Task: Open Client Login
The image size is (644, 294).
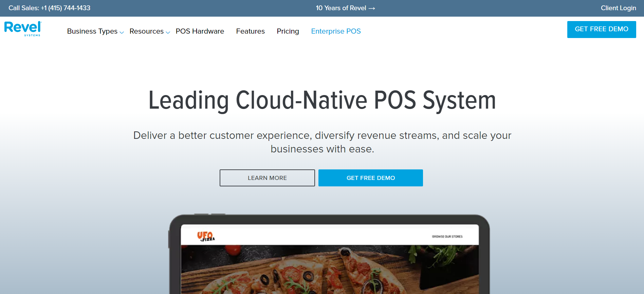Action: click(x=619, y=8)
